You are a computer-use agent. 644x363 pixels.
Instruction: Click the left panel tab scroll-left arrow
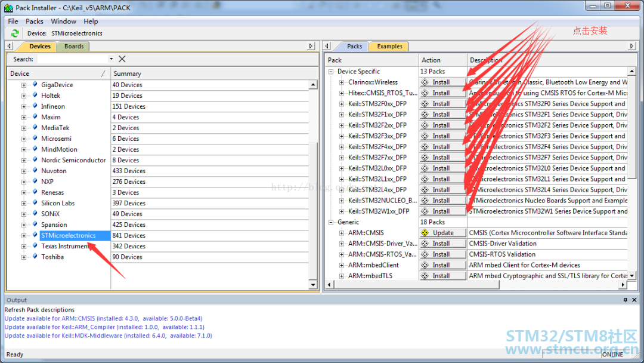pyautogui.click(x=10, y=46)
